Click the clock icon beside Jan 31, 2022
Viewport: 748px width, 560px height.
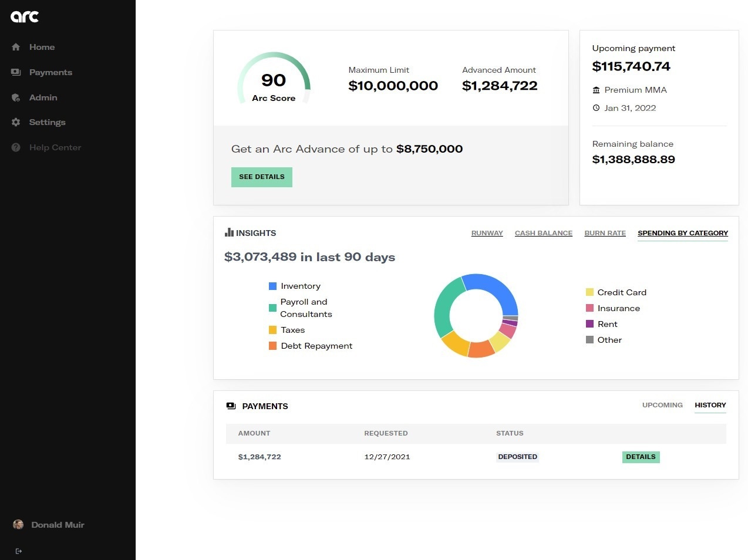[x=597, y=108]
